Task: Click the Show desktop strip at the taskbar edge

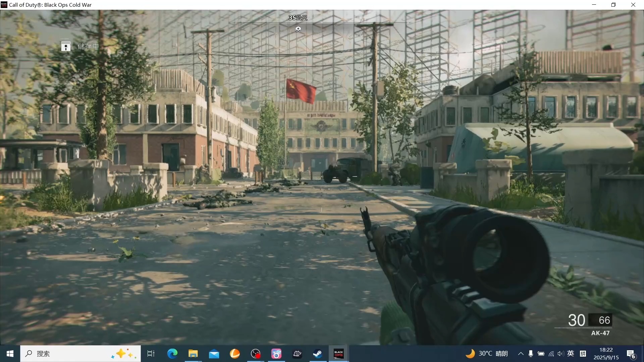Action: click(642, 354)
